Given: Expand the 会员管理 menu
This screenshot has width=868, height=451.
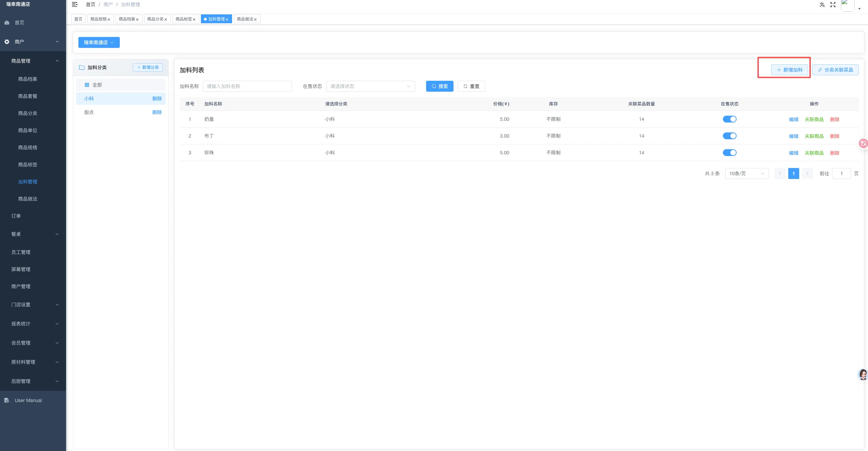Looking at the screenshot, I should (x=33, y=343).
